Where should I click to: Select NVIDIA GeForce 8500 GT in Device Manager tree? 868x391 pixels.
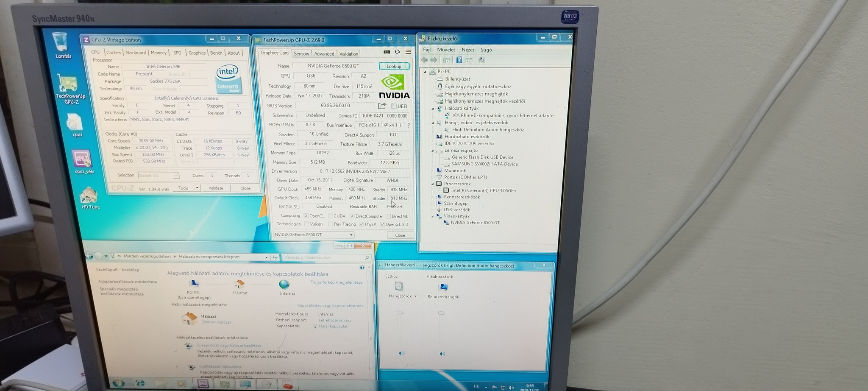coord(475,223)
